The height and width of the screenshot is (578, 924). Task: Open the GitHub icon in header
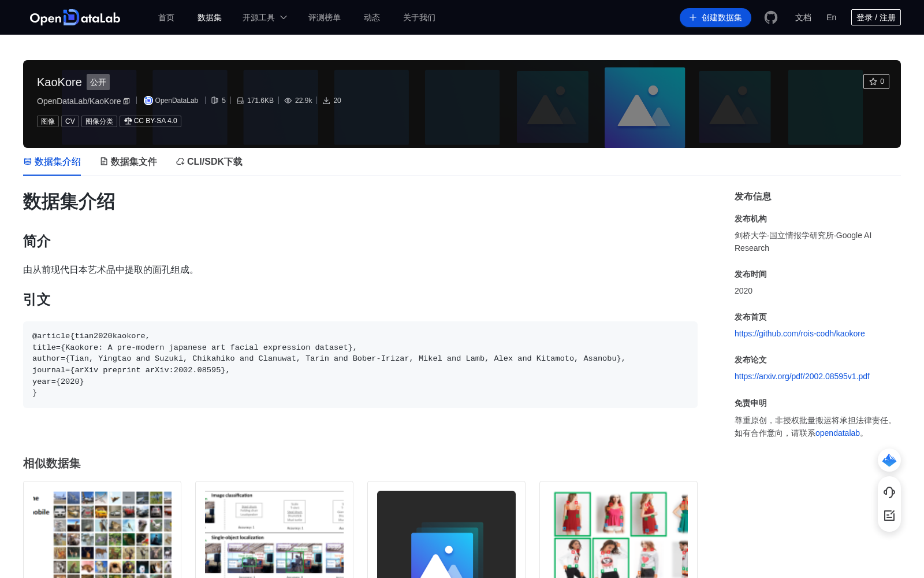click(x=771, y=17)
